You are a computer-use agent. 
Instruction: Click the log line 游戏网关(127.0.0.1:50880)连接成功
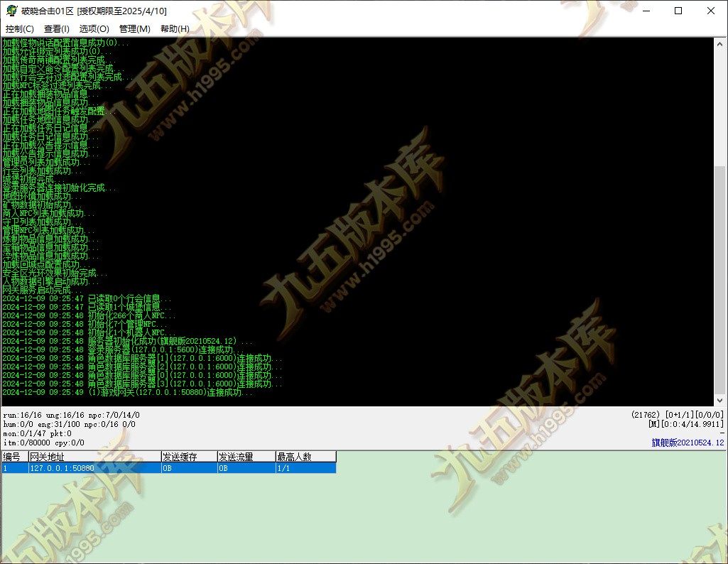coord(128,392)
